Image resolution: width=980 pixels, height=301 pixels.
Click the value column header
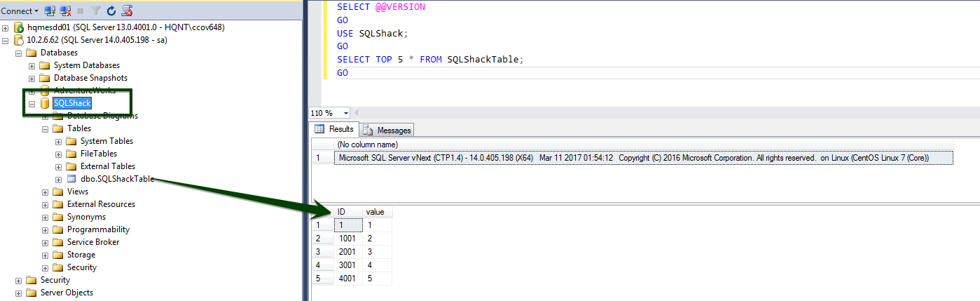[378, 212]
